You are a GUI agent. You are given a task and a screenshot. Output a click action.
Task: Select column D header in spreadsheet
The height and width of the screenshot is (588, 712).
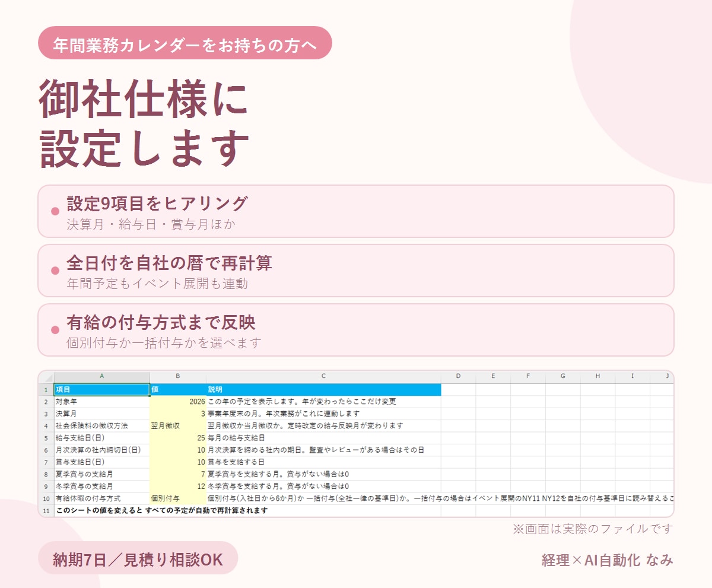[459, 376]
